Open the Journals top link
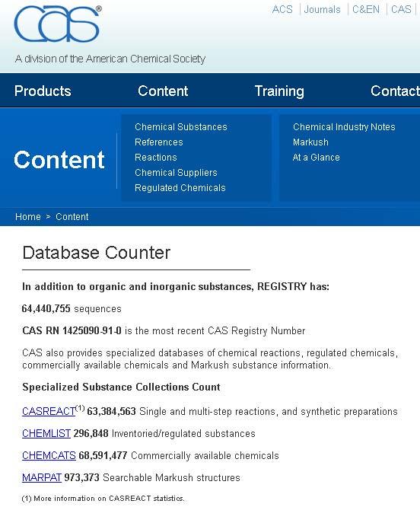Screen dimensions: 420x507 (x=322, y=9)
